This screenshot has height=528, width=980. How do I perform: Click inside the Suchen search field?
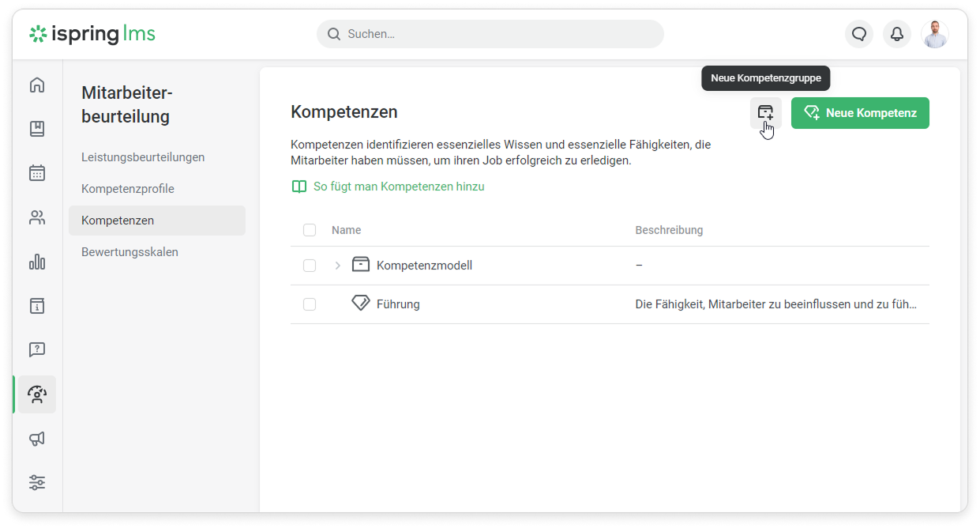(490, 34)
